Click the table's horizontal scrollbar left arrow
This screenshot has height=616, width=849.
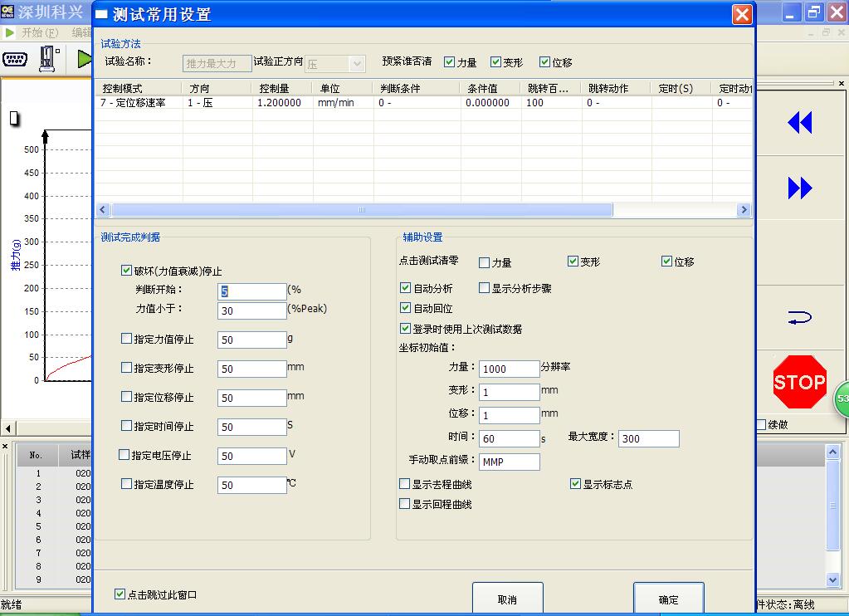pyautogui.click(x=103, y=210)
